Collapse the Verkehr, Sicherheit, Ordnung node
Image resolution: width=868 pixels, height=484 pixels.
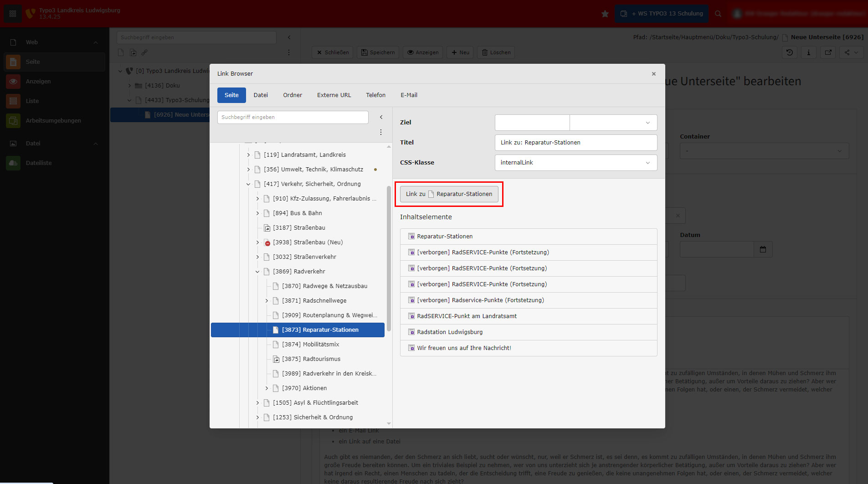(248, 184)
